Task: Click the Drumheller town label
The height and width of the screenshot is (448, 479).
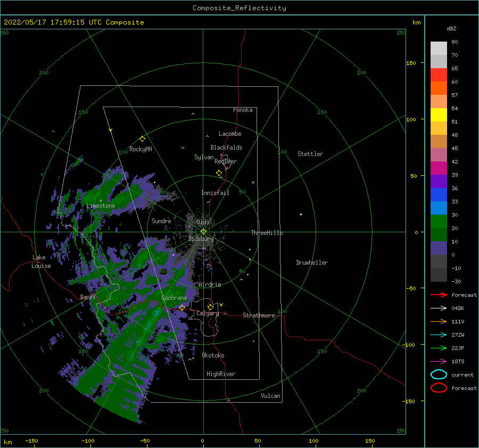Action: [x=312, y=263]
